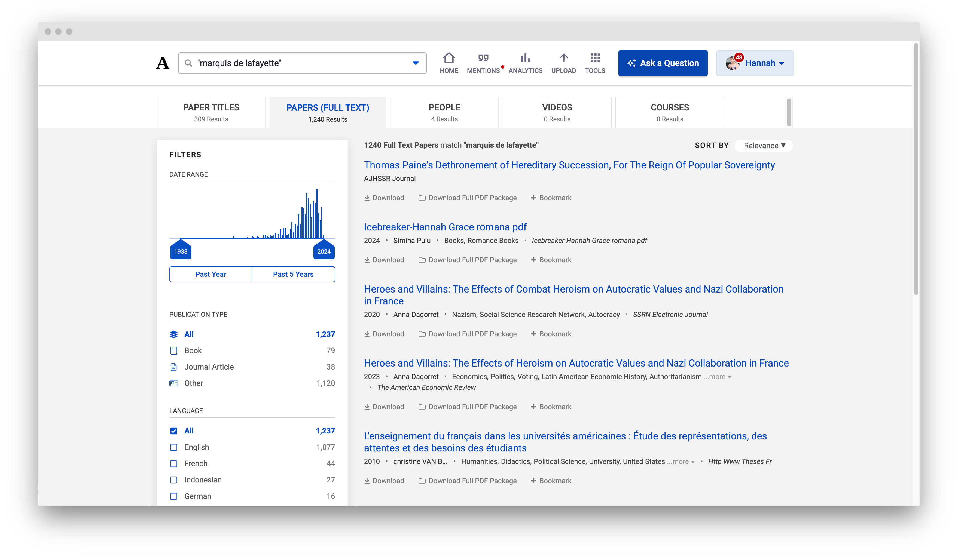Open L'enseignement du français paper title
Image resolution: width=958 pixels, height=560 pixels.
565,442
